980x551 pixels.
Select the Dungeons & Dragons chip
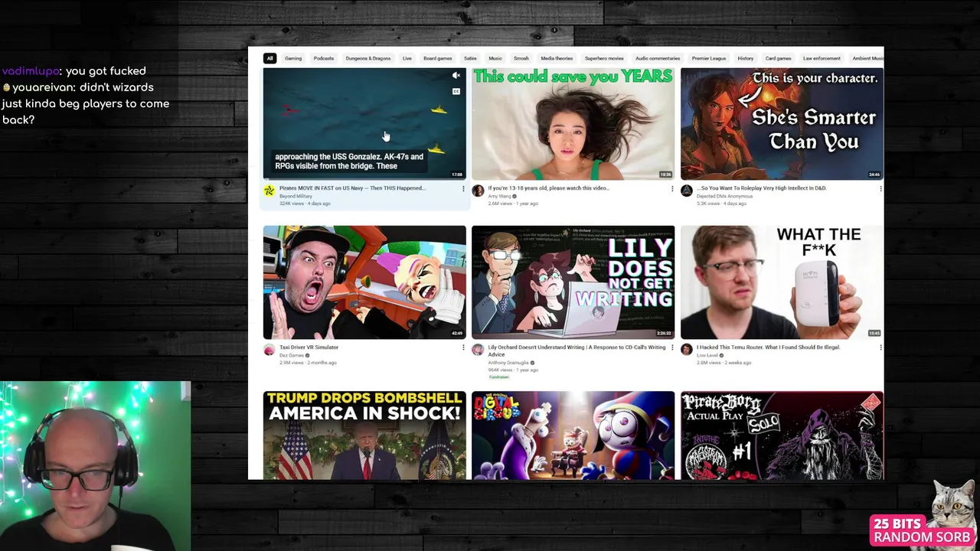coord(368,58)
